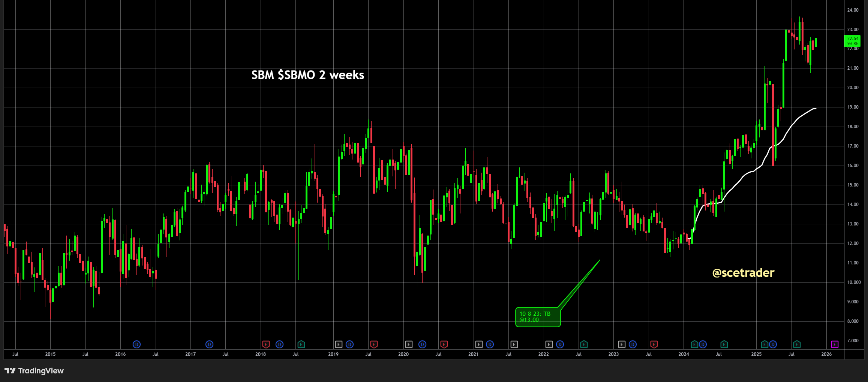This screenshot has width=868, height=382.
Task: Click the red earnings marker after July 2023
Action: tap(654, 344)
